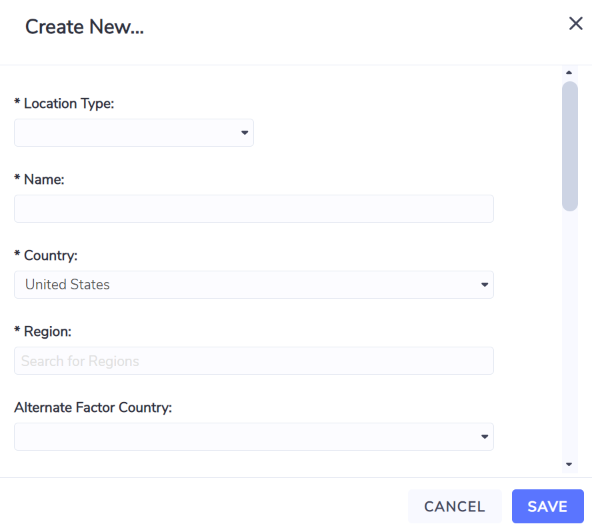Image resolution: width=592 pixels, height=530 pixels.
Task: Cancel the new location form
Action: pyautogui.click(x=455, y=506)
